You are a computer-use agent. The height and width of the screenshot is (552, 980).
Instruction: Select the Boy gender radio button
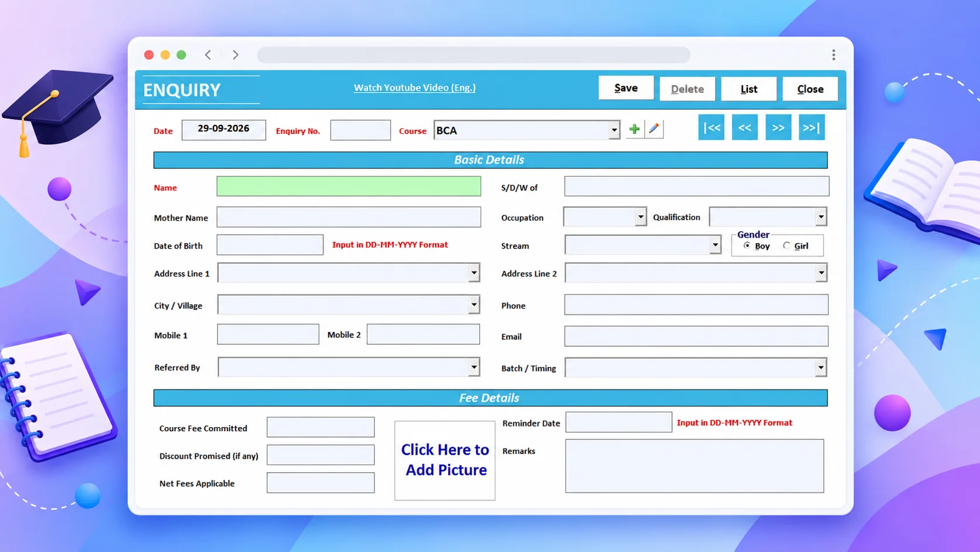(x=747, y=246)
